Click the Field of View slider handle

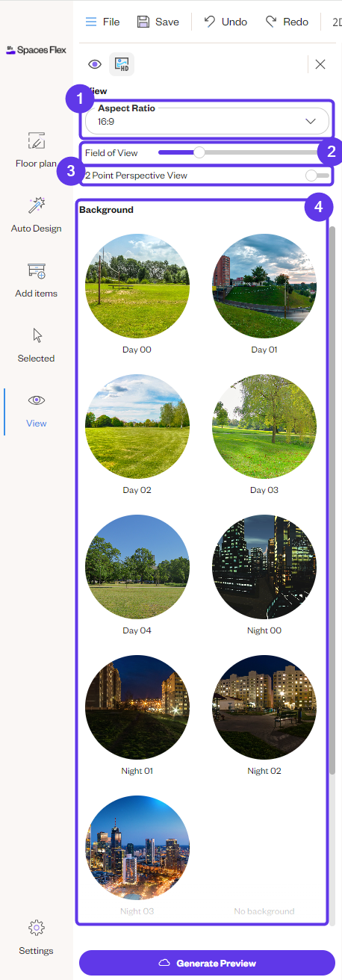point(199,152)
